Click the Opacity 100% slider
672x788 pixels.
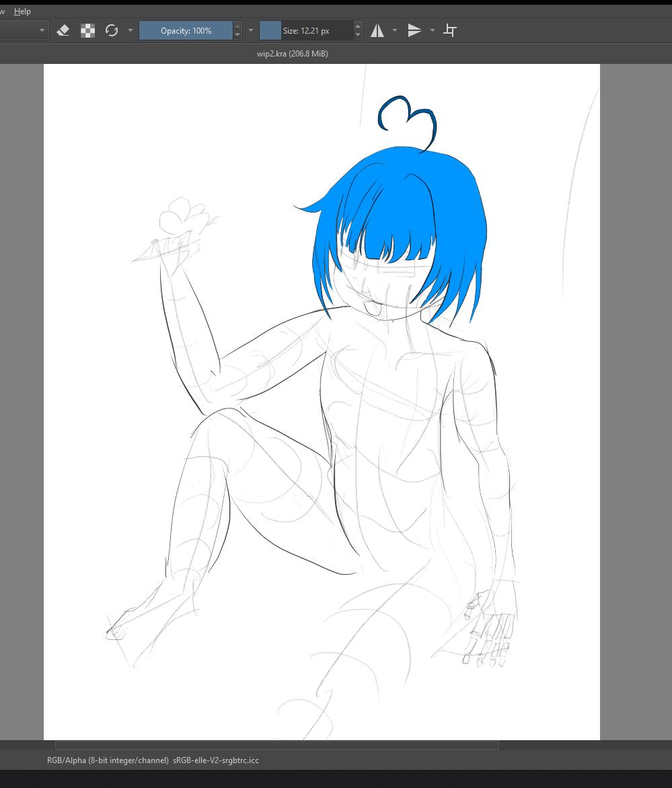(x=186, y=31)
